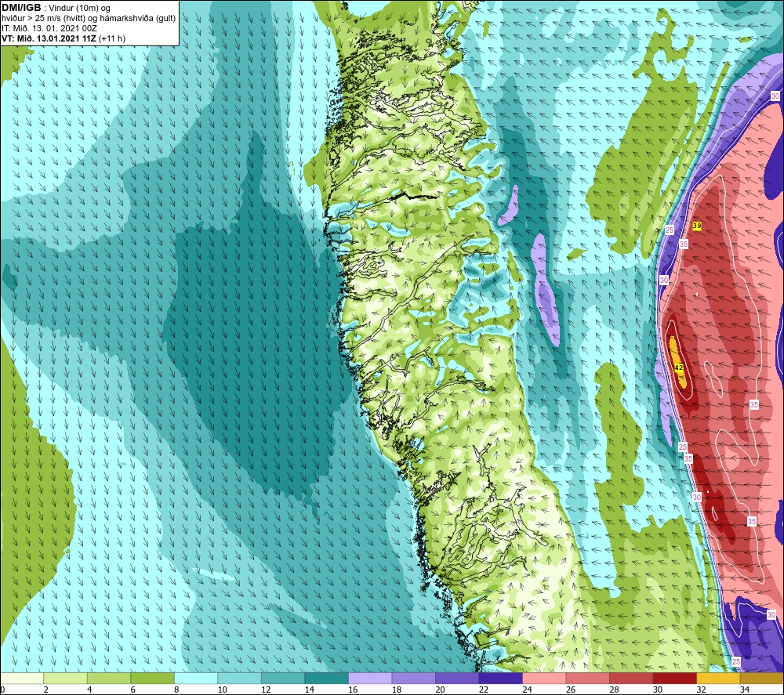Click the yellow '42' maximum gust label
This screenshot has height=695, width=784.
coord(678,367)
